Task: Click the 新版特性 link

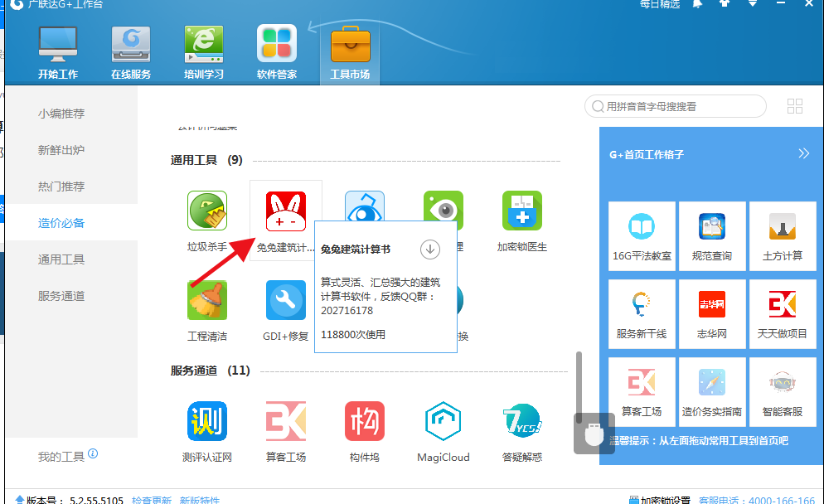Action: pyautogui.click(x=199, y=500)
